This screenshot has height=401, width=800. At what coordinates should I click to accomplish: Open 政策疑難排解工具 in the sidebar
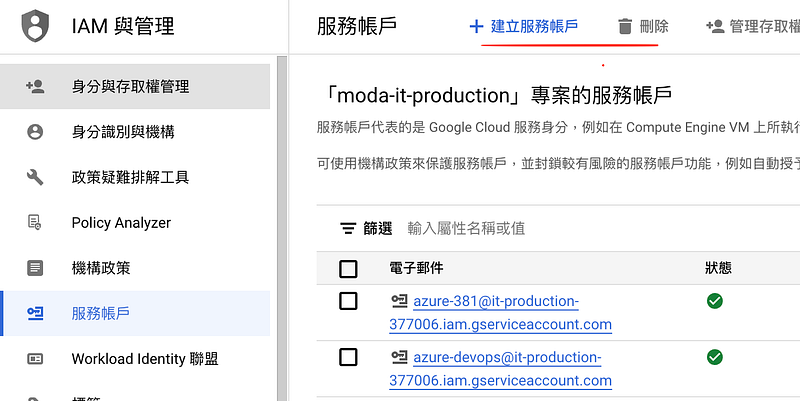pos(135,178)
